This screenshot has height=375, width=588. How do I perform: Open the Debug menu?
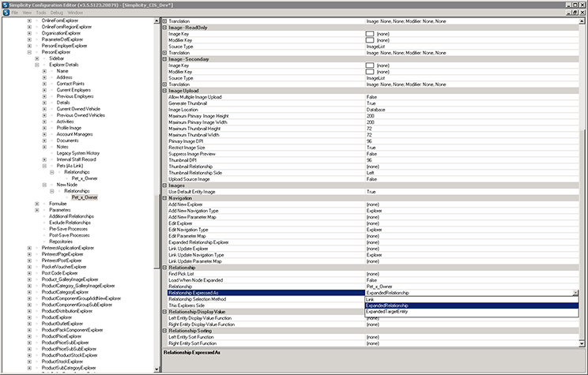coord(57,13)
